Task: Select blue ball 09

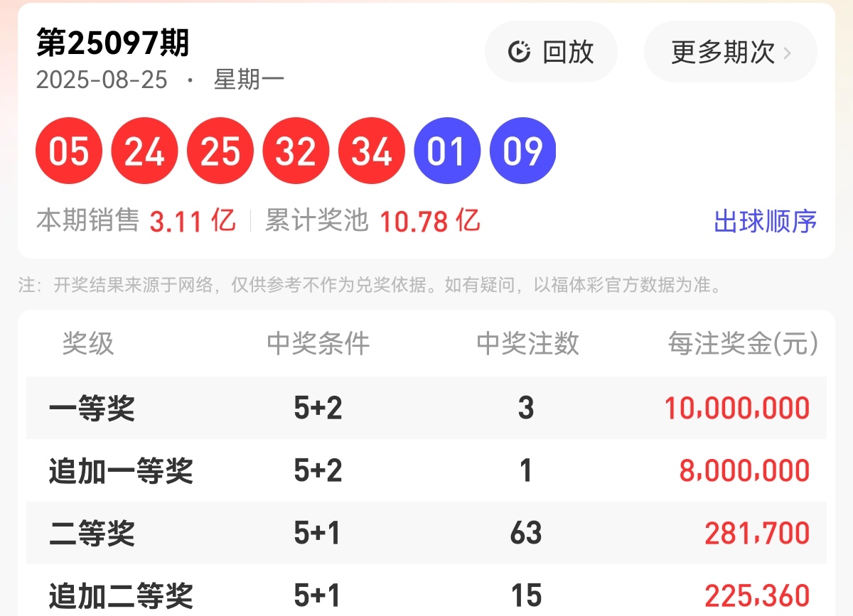Action: click(x=522, y=150)
